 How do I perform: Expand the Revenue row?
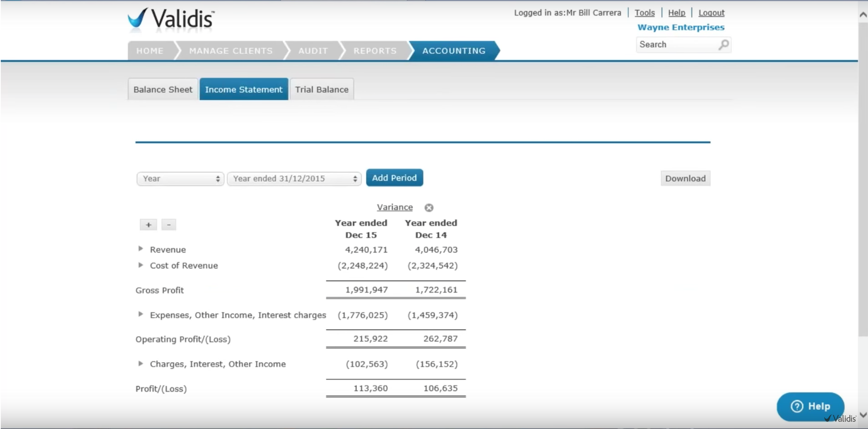[x=140, y=249]
